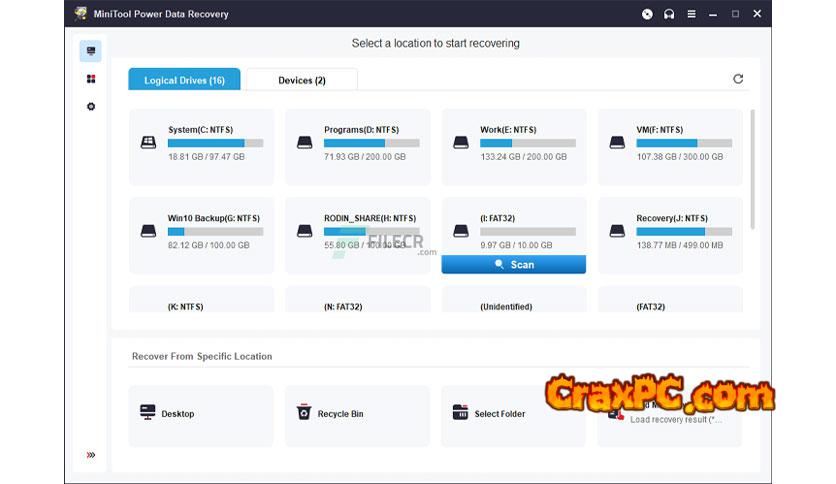Open the hamburger menu in title bar
Image resolution: width=836 pixels, height=484 pixels.
[x=690, y=14]
